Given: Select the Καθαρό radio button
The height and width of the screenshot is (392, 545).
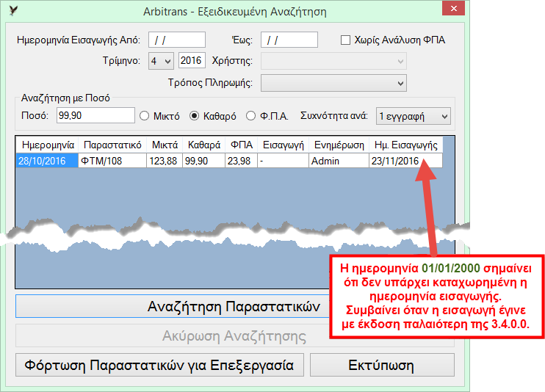Looking at the screenshot, I should pyautogui.click(x=195, y=116).
